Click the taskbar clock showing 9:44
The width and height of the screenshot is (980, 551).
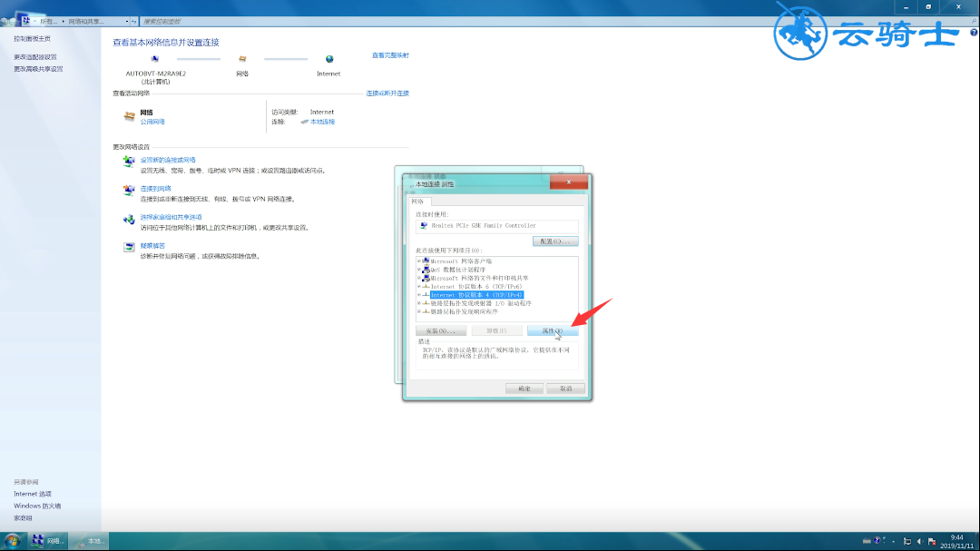point(957,542)
